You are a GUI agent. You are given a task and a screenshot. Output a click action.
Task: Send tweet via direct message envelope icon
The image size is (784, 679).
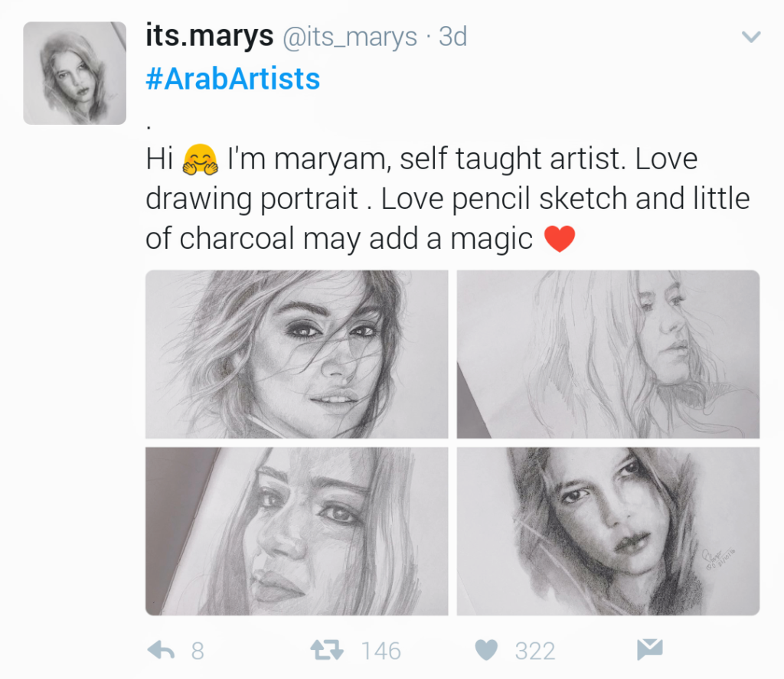click(x=649, y=650)
